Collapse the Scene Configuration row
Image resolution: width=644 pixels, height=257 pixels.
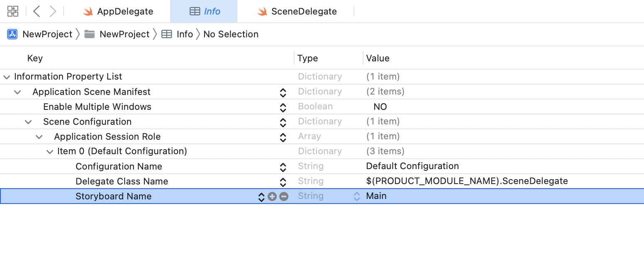pyautogui.click(x=28, y=122)
